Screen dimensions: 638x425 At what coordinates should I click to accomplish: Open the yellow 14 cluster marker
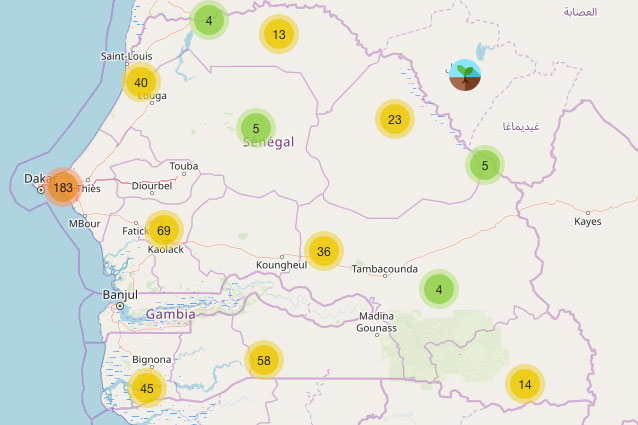[x=525, y=384]
